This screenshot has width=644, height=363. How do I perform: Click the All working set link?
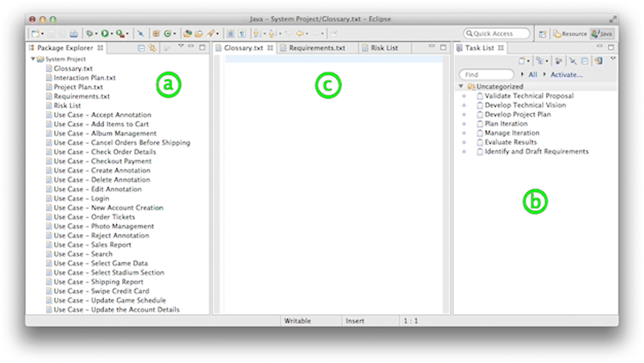[533, 75]
